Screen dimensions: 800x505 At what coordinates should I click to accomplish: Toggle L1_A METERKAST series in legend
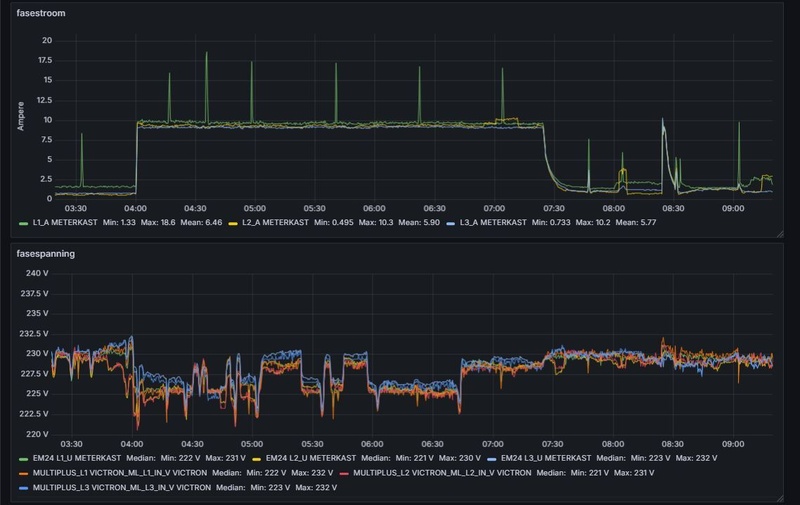[65, 222]
